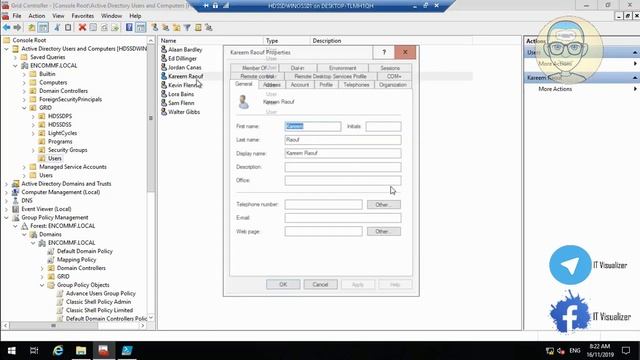640x360 pixels.
Task: Click the Cut scissors toolbar icon
Action: (x=57, y=27)
